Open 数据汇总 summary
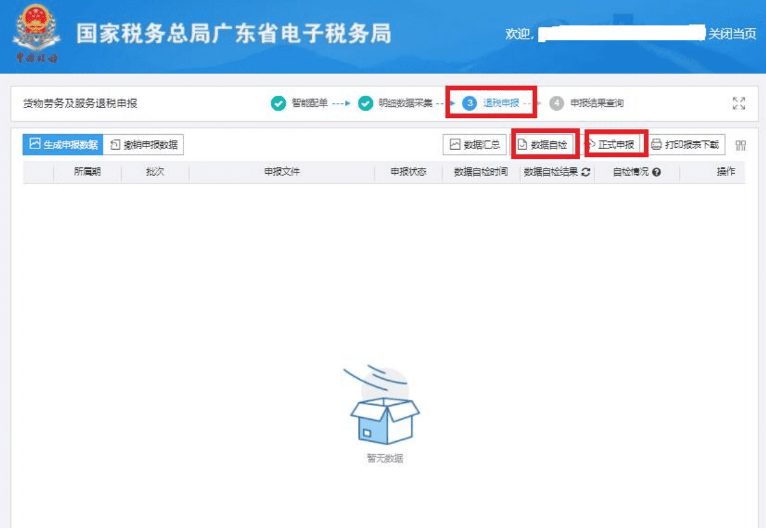 [x=475, y=145]
